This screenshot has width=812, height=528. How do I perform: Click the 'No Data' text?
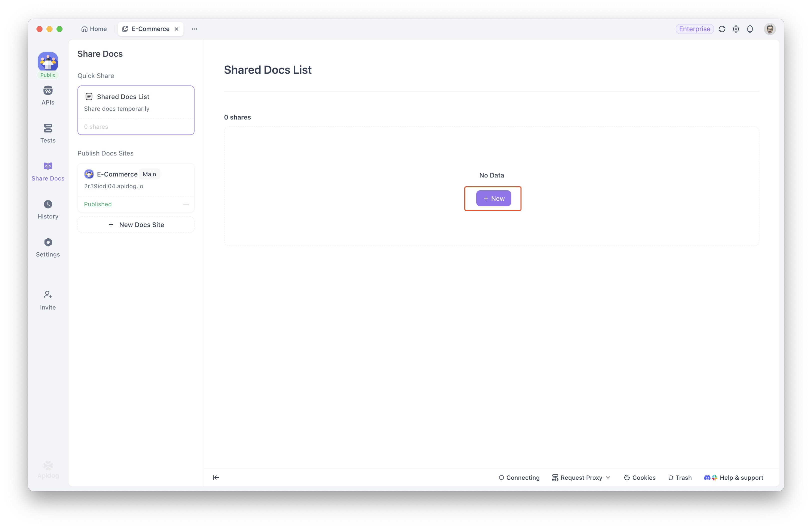tap(491, 175)
